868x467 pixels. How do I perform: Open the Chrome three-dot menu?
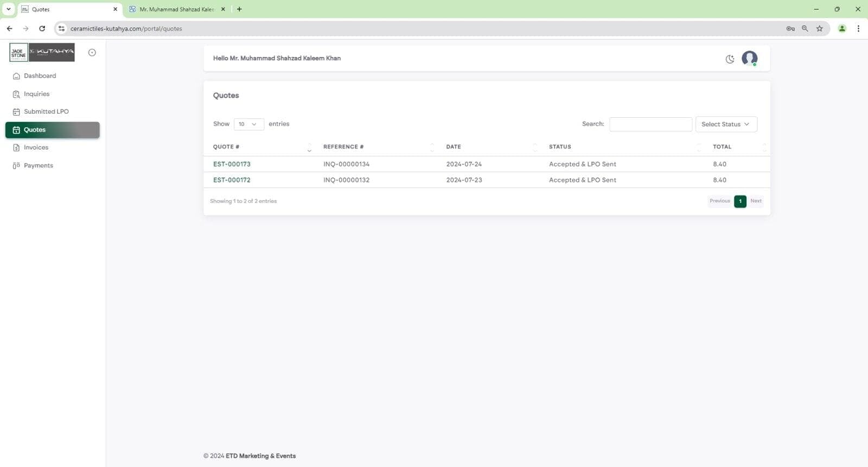coord(858,29)
